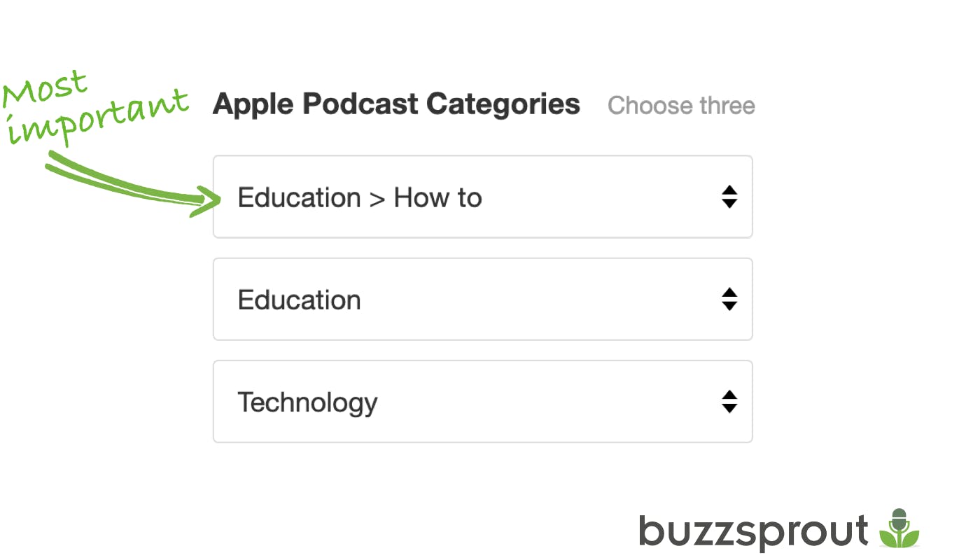
Task: Select the Education text in the middle field
Action: [300, 300]
